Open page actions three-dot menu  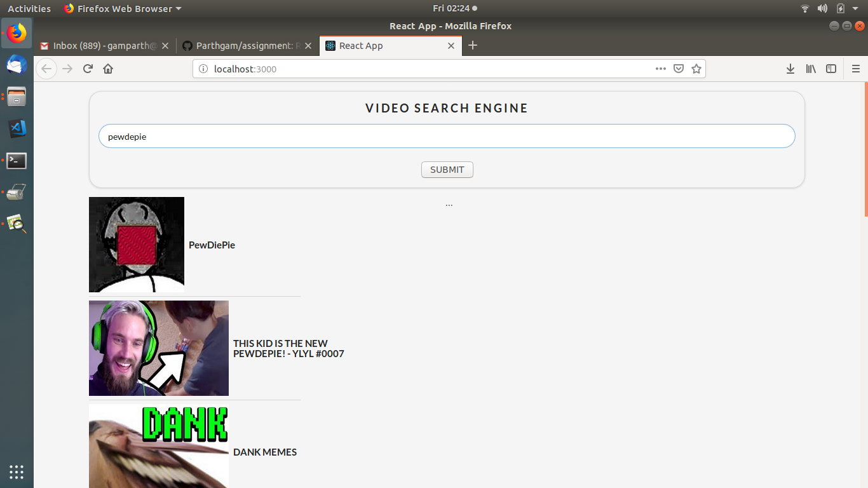coord(661,69)
